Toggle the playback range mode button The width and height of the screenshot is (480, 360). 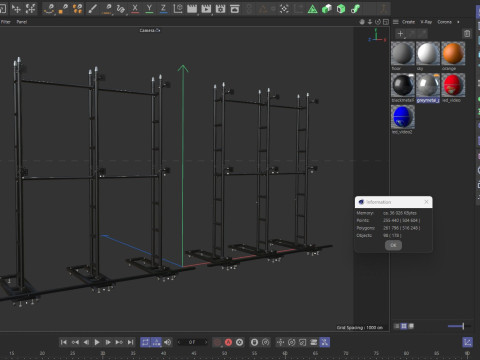(x=156, y=342)
